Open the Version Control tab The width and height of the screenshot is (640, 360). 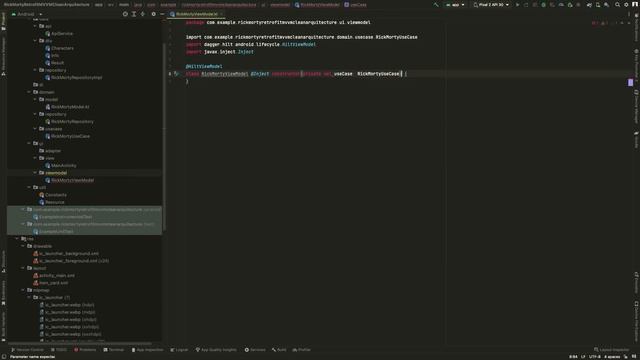click(x=27, y=350)
